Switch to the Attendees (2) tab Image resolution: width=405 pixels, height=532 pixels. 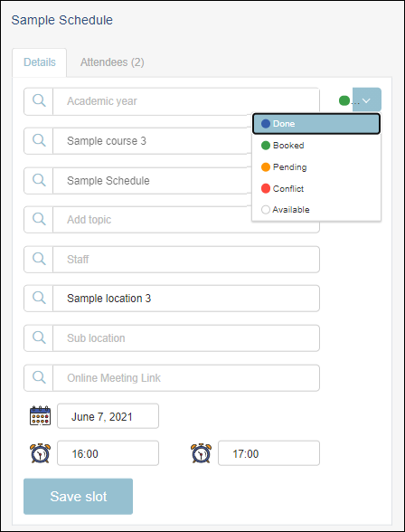coord(112,62)
